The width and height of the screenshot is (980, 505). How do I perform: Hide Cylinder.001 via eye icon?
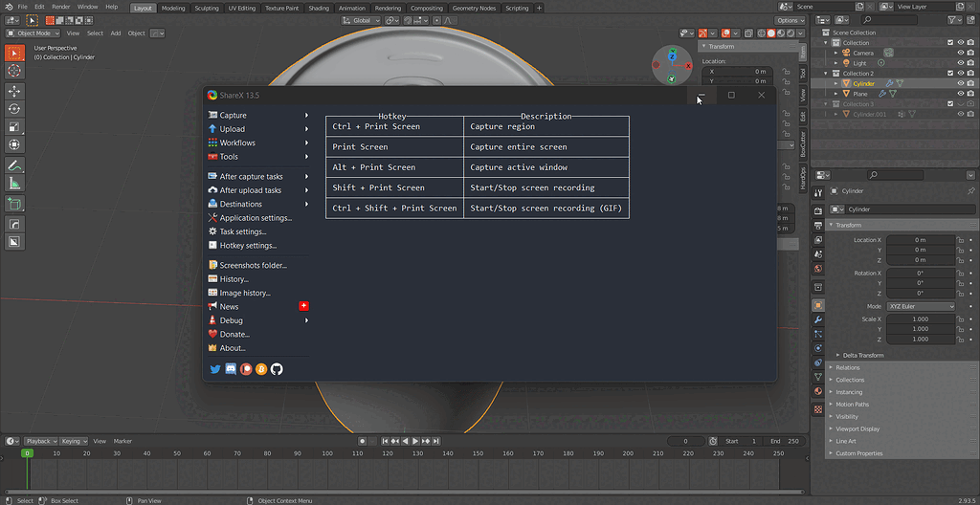pos(961,115)
